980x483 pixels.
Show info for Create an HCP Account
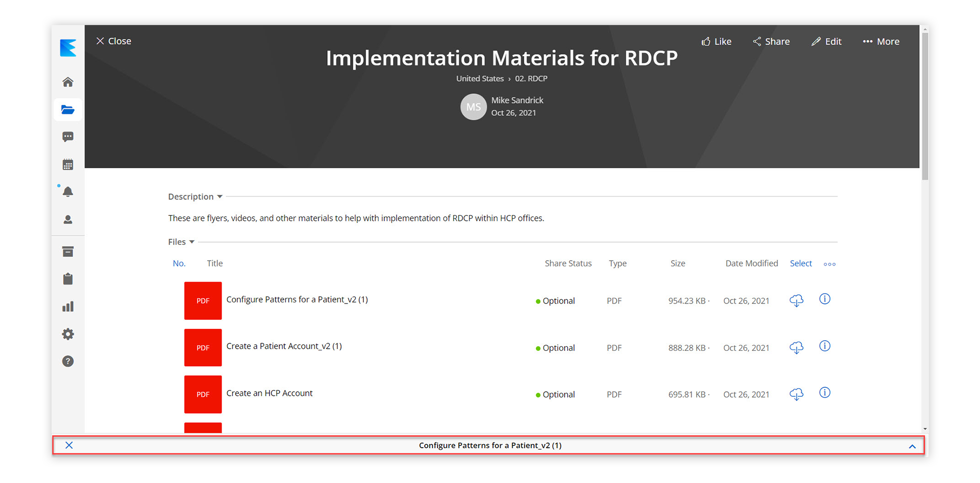tap(825, 393)
